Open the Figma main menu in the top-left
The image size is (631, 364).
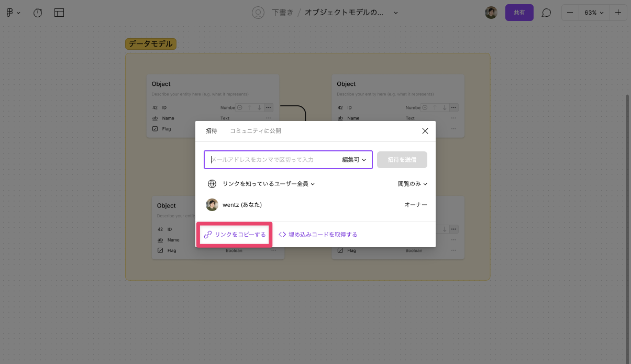(x=13, y=12)
